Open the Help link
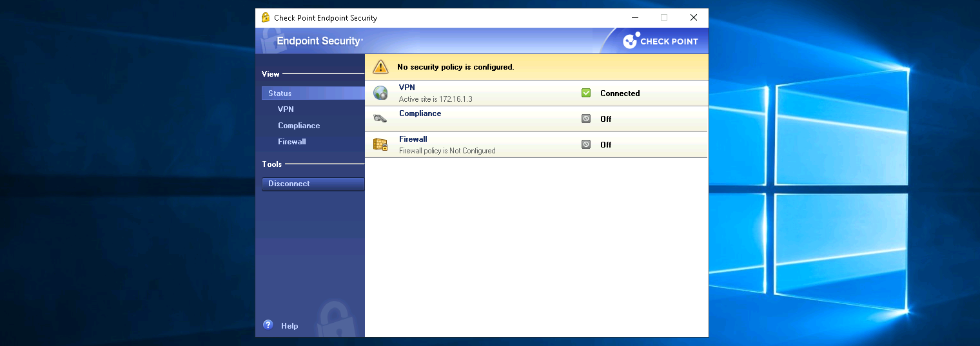Screen dimensions: 980x346 289,326
